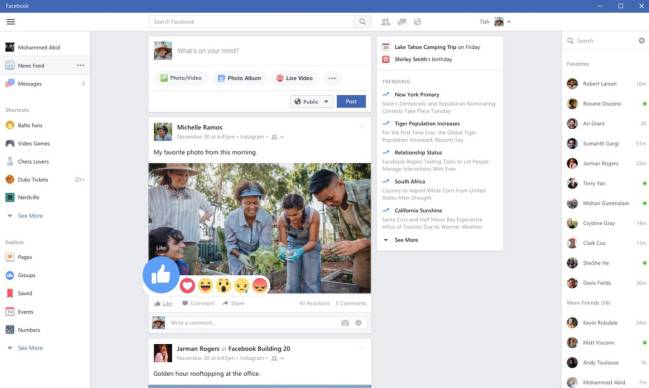Open Events in Explore
Screen dimensions: 649x388
[19, 312]
